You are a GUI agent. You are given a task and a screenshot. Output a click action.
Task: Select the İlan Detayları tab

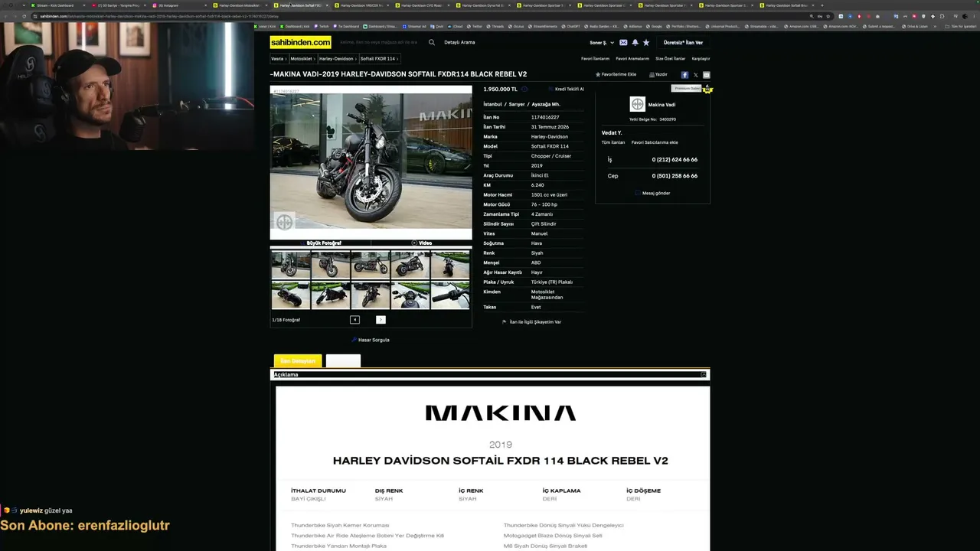pyautogui.click(x=298, y=361)
